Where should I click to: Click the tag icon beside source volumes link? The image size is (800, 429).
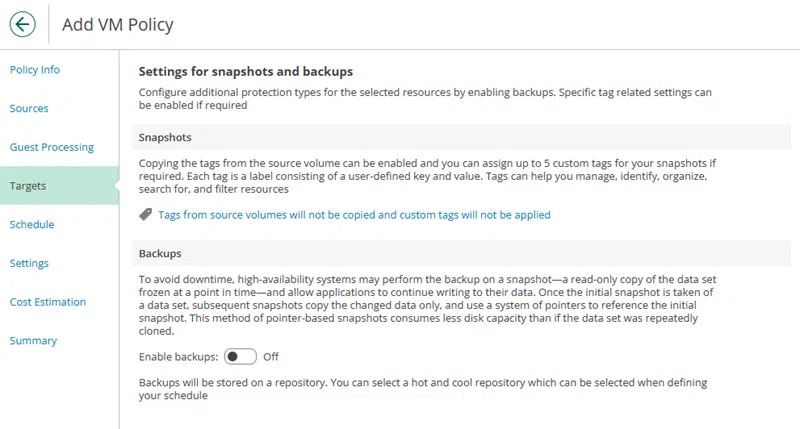tap(145, 215)
